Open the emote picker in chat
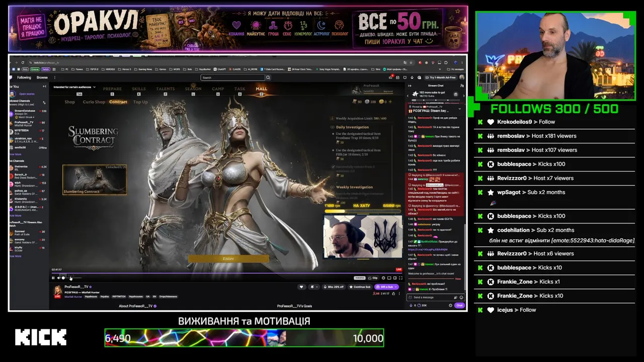This screenshot has height=362, width=644. [461, 297]
